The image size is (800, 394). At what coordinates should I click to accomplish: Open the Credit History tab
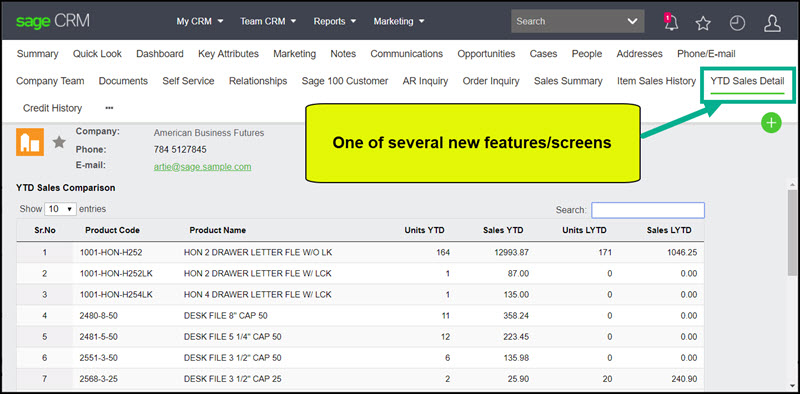(x=52, y=108)
